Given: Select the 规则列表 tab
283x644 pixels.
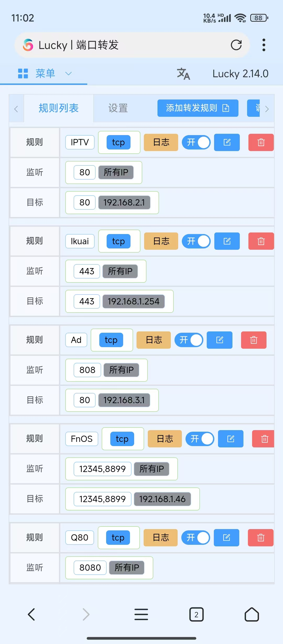Looking at the screenshot, I should click(59, 108).
